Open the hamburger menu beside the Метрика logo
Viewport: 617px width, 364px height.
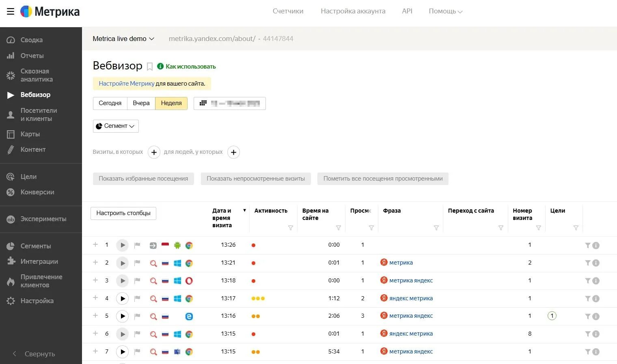11,11
